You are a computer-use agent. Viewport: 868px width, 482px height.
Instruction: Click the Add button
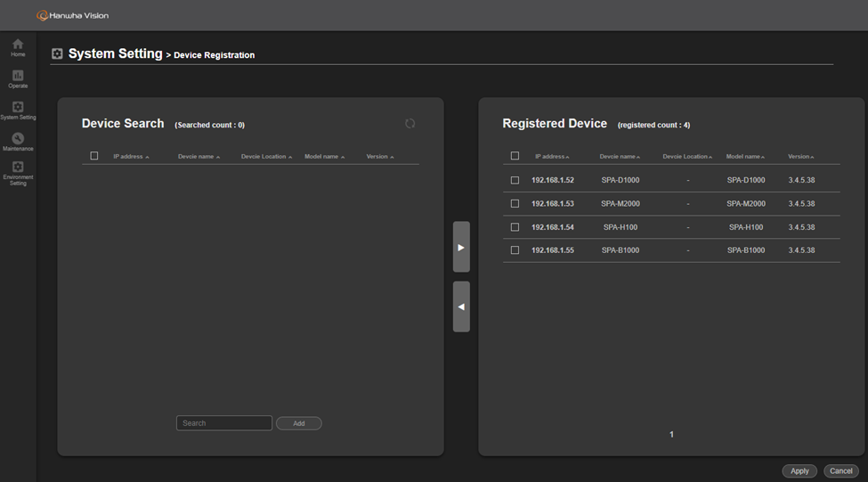(299, 423)
